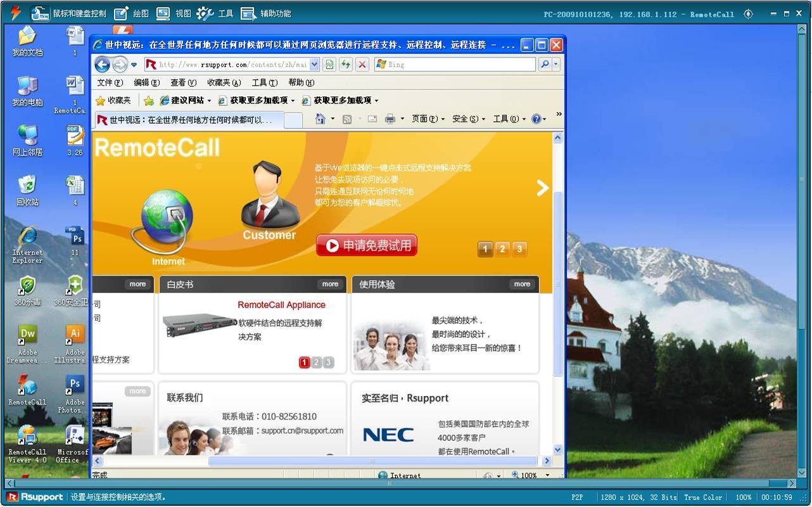
Task: Click the IE forward navigation button
Action: [120, 64]
